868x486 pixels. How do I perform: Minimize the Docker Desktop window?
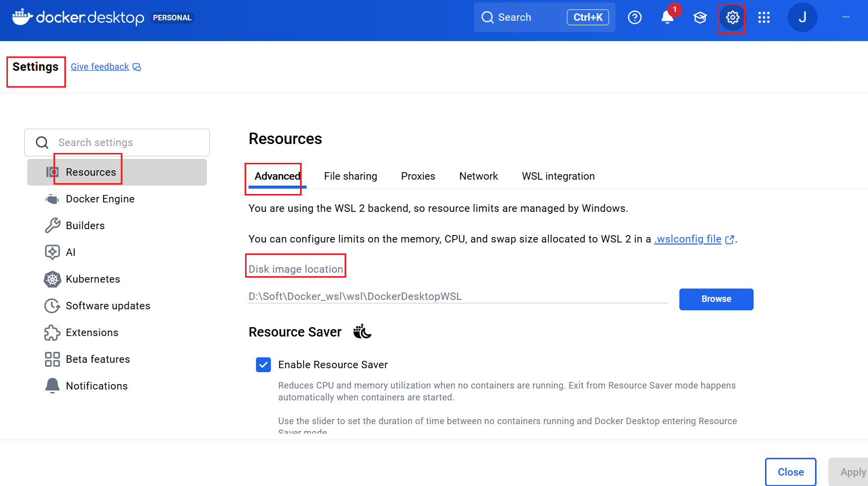pyautogui.click(x=846, y=17)
